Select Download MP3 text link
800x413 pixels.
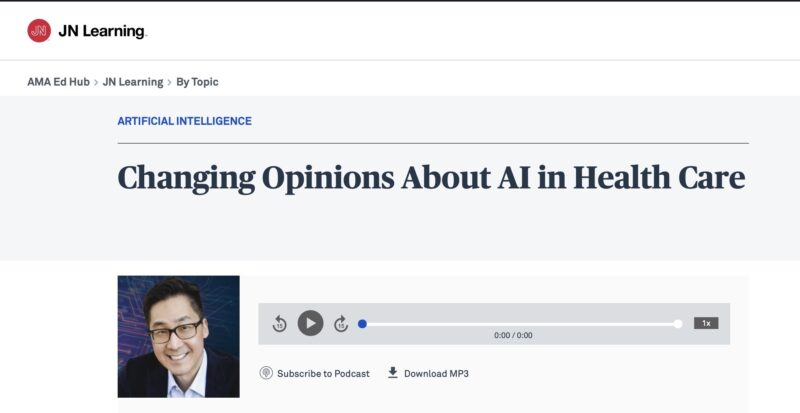[436, 374]
